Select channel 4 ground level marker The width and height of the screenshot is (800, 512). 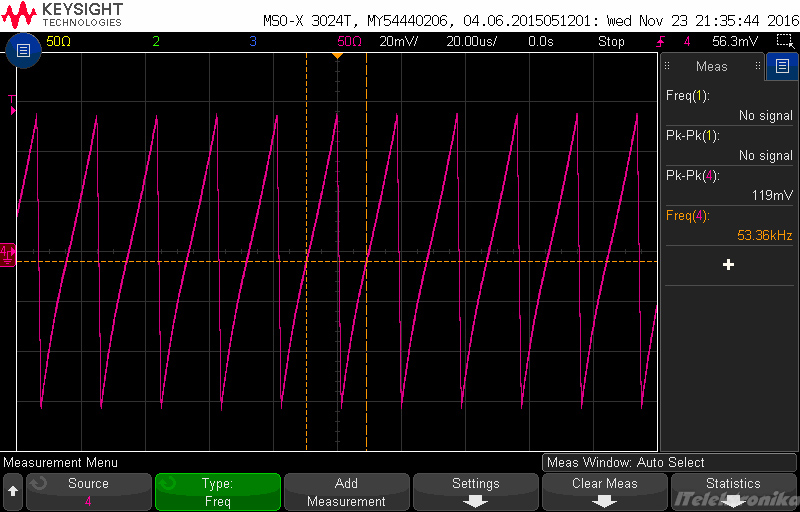click(8, 254)
